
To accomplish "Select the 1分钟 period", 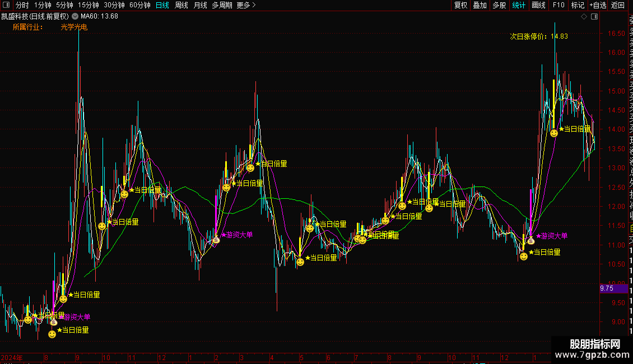I will click(43, 5).
